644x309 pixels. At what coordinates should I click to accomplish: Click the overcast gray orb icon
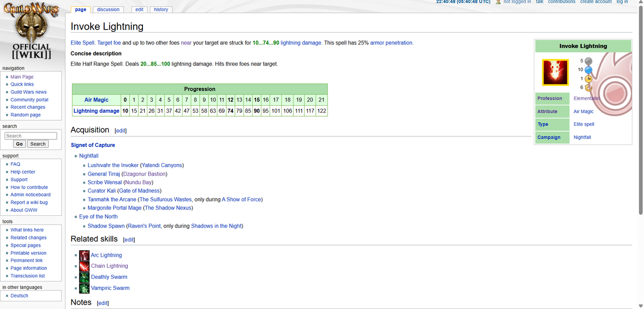click(x=588, y=61)
